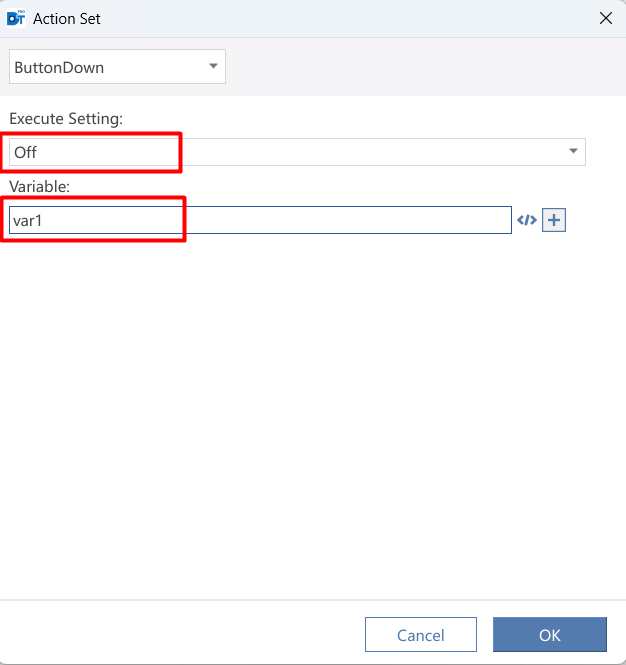This screenshot has height=665, width=626.
Task: Click the ButtonDown text in the combo box
Action: 59,67
